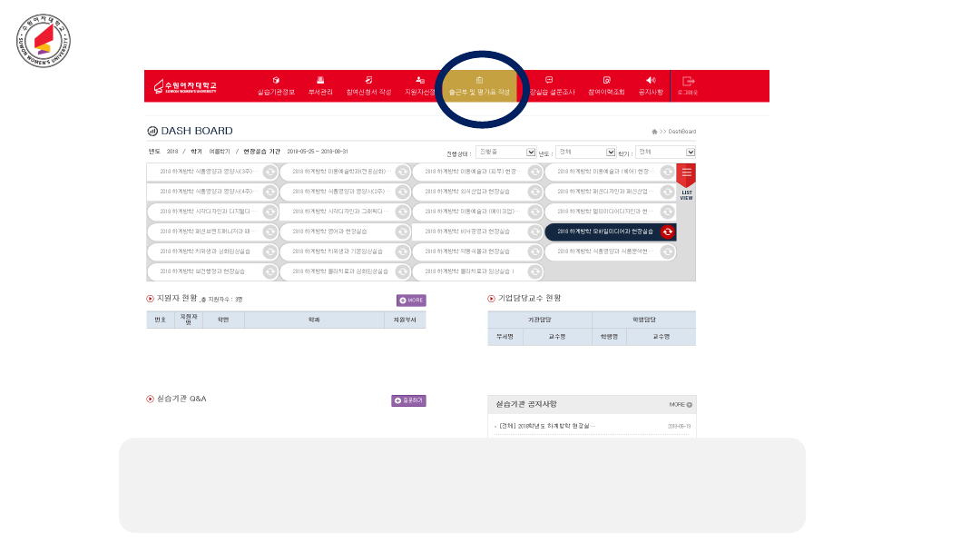Viewport: 980px width, 552px height.
Task: Click refresh icon on 치위생과 심화임상실습 card
Action: point(270,251)
